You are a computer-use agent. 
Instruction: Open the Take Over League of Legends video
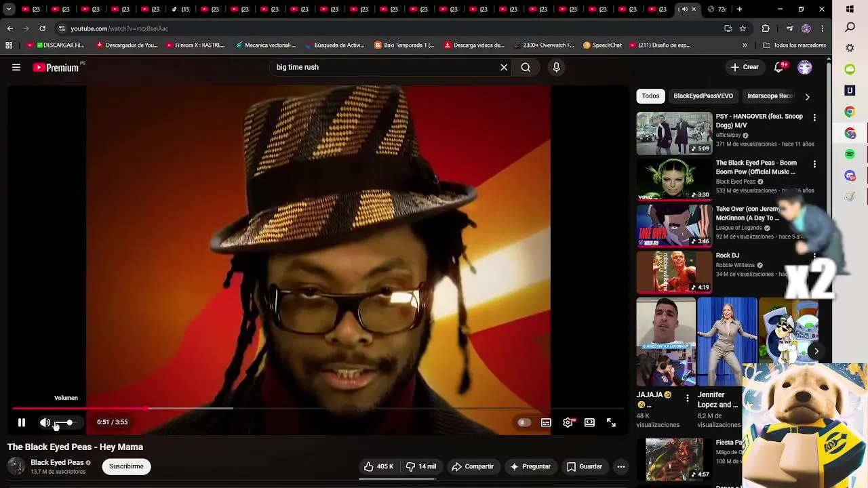pyautogui.click(x=674, y=226)
